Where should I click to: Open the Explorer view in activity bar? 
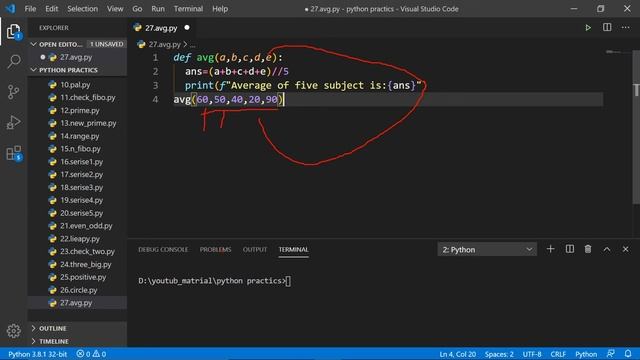click(x=13, y=31)
